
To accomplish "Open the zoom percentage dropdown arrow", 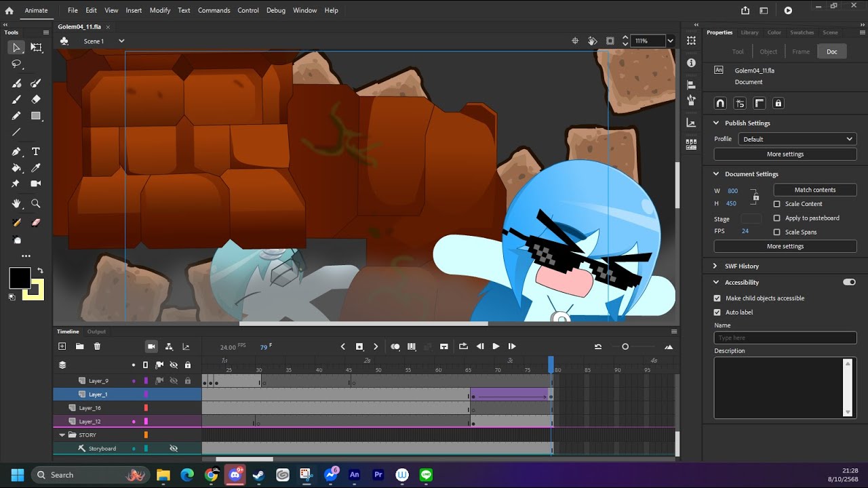I will click(670, 41).
